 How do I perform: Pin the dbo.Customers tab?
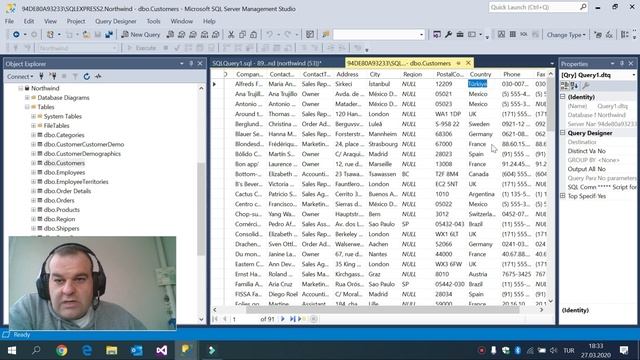pos(458,63)
